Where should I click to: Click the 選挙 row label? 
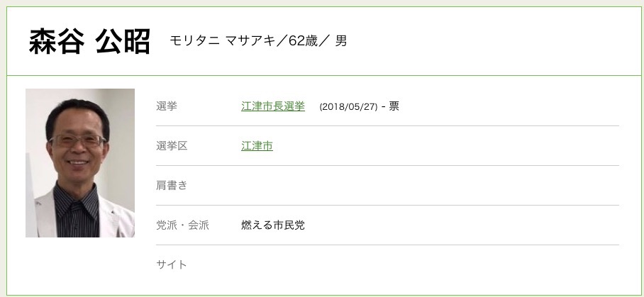167,106
